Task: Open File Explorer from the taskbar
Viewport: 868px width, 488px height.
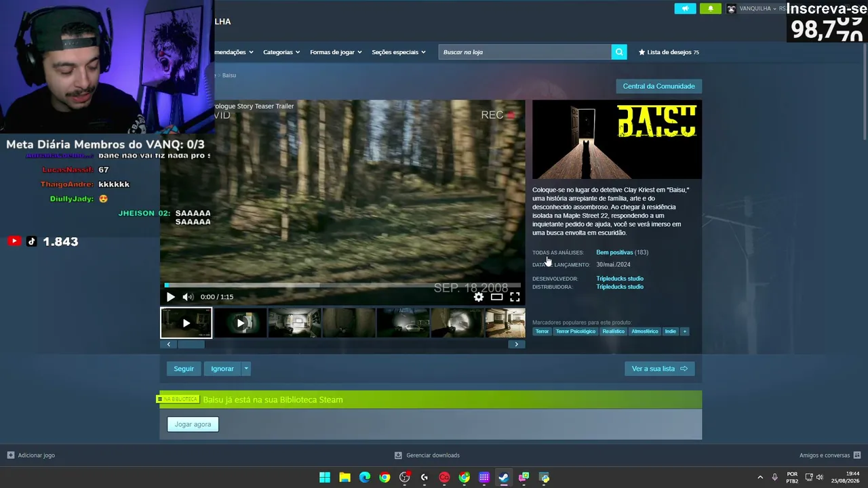Action: [344, 477]
